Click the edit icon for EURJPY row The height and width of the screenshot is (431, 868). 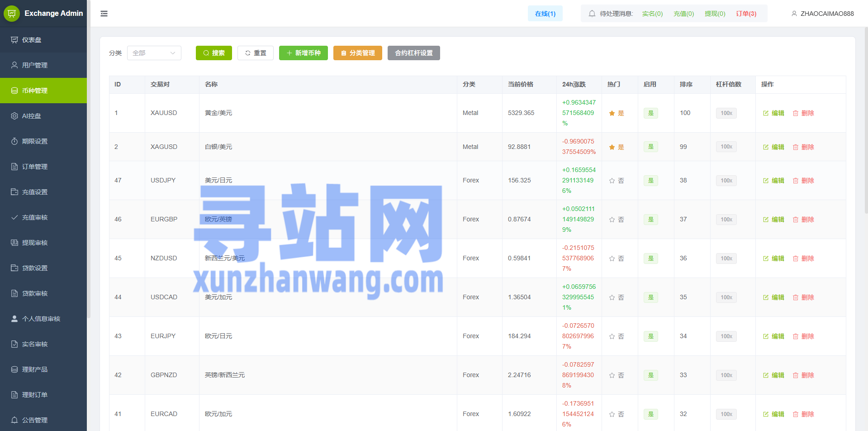pos(766,336)
